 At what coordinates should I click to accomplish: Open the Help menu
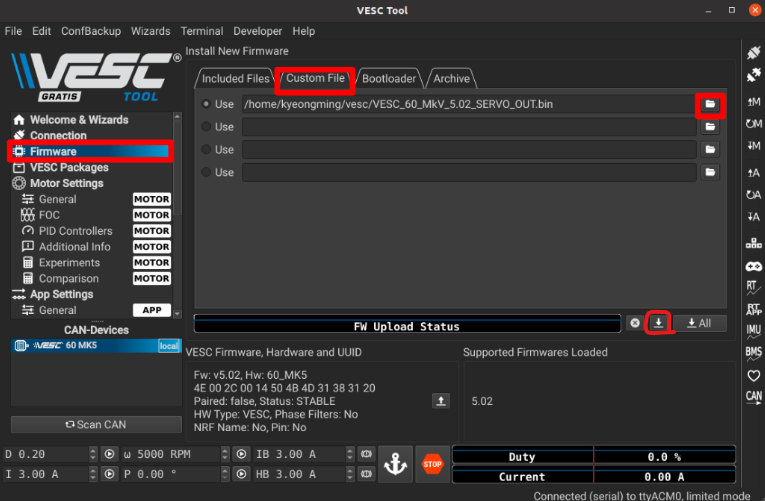[x=303, y=31]
